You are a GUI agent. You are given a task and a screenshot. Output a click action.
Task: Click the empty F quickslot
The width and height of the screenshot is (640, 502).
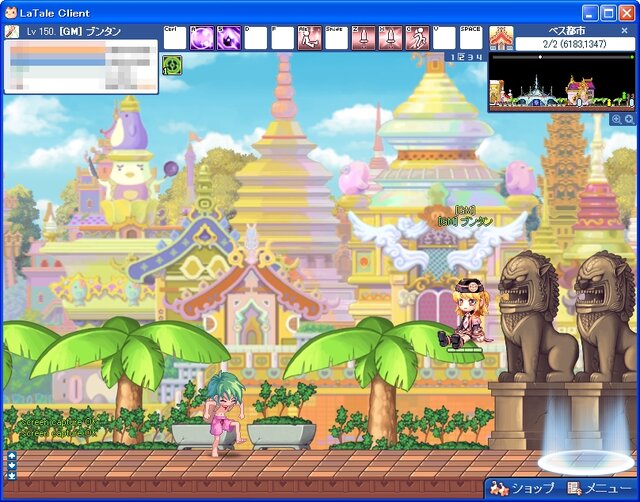pos(282,38)
